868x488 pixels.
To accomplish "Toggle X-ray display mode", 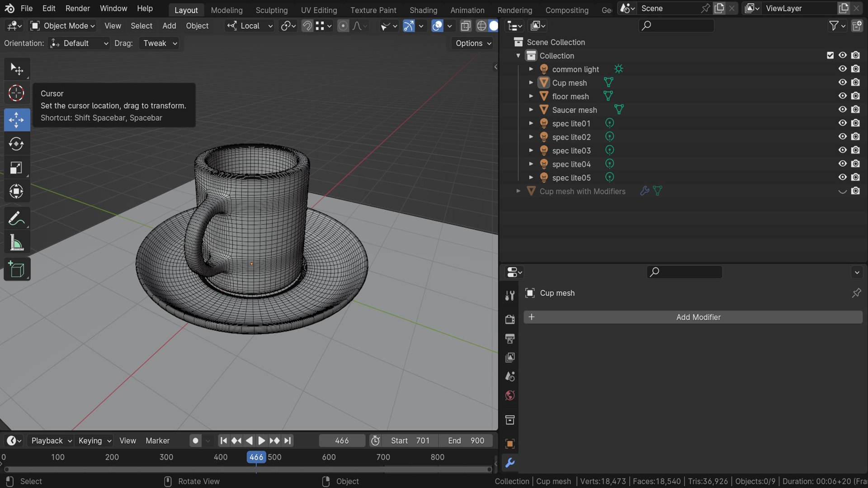I will click(x=466, y=26).
